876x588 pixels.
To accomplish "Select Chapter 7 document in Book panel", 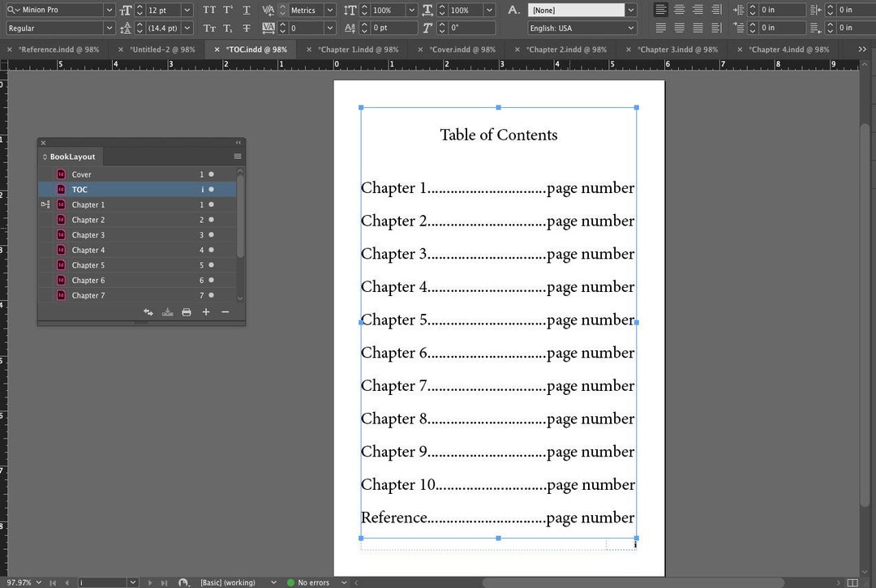I will click(137, 295).
